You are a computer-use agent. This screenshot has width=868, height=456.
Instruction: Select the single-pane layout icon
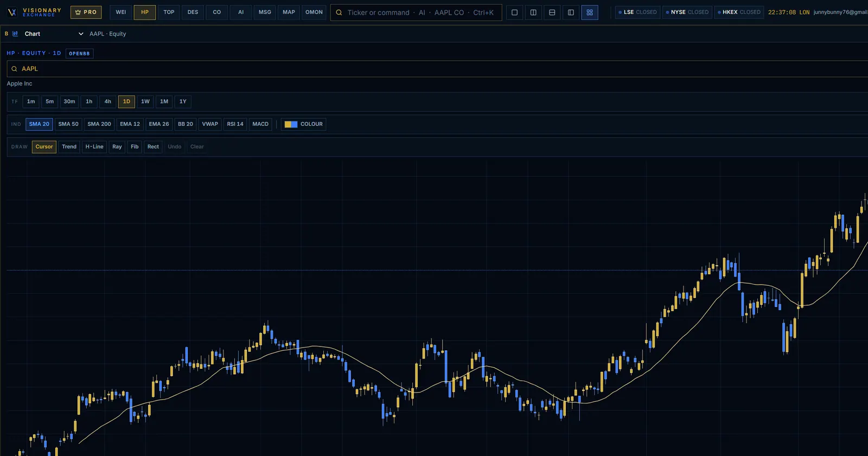(515, 12)
